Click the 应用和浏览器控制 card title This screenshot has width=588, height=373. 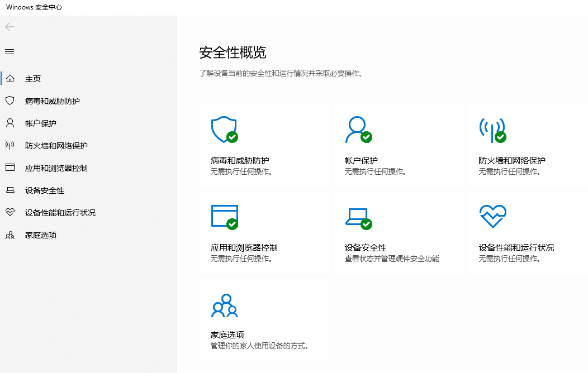[x=244, y=248]
